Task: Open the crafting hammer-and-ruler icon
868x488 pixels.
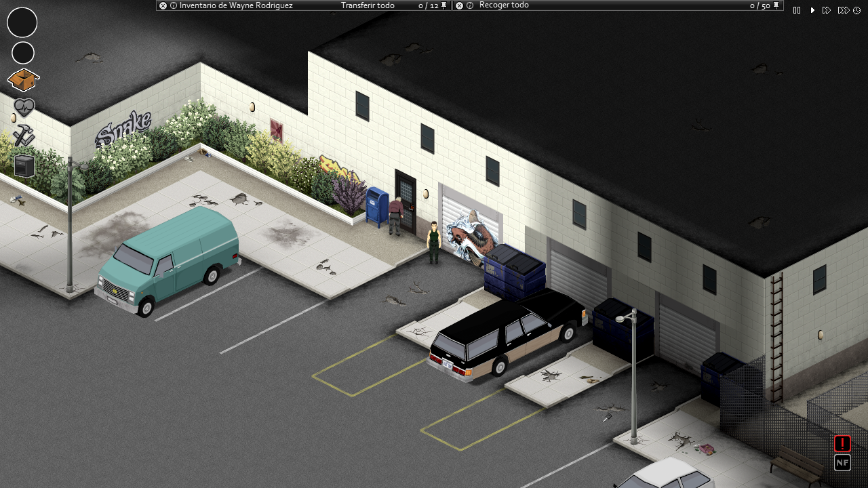Action: [x=22, y=136]
